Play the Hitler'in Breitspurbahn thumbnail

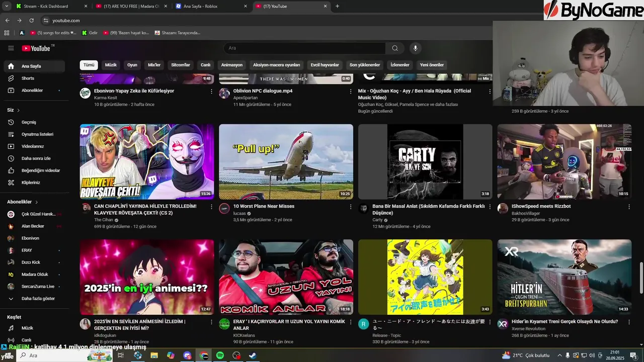(x=565, y=277)
